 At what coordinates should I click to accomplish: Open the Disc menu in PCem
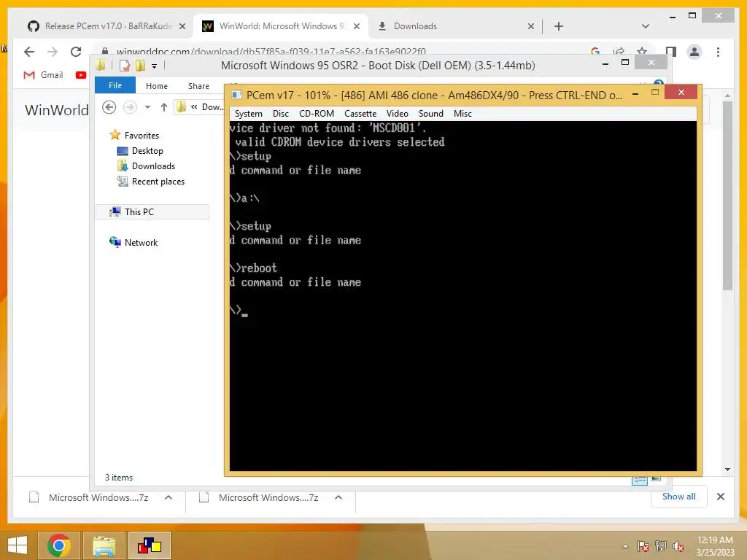281,113
